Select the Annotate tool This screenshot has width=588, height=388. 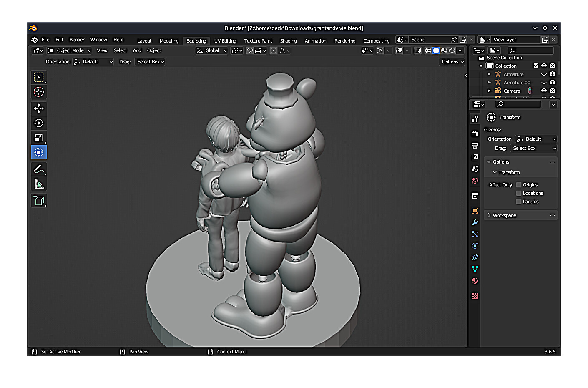[x=39, y=169]
